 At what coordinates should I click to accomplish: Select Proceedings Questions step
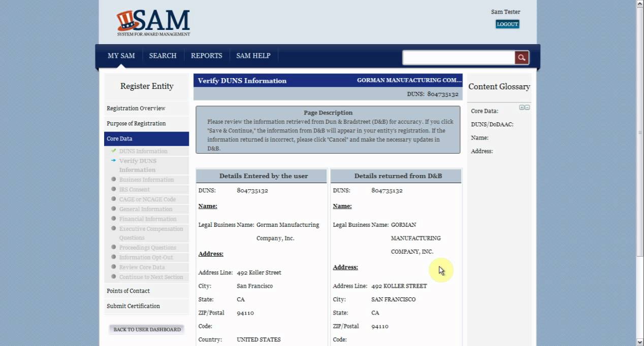[148, 248]
